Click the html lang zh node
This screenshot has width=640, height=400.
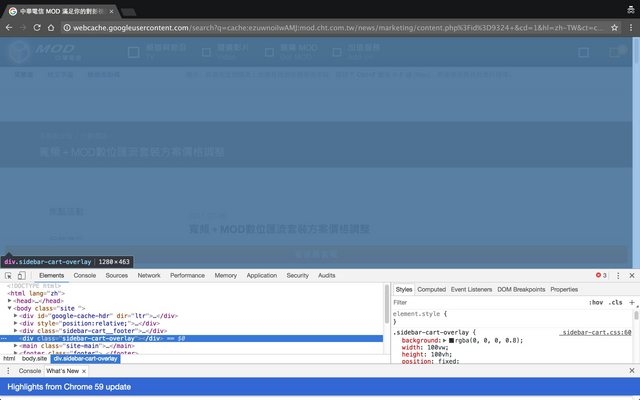click(36, 293)
